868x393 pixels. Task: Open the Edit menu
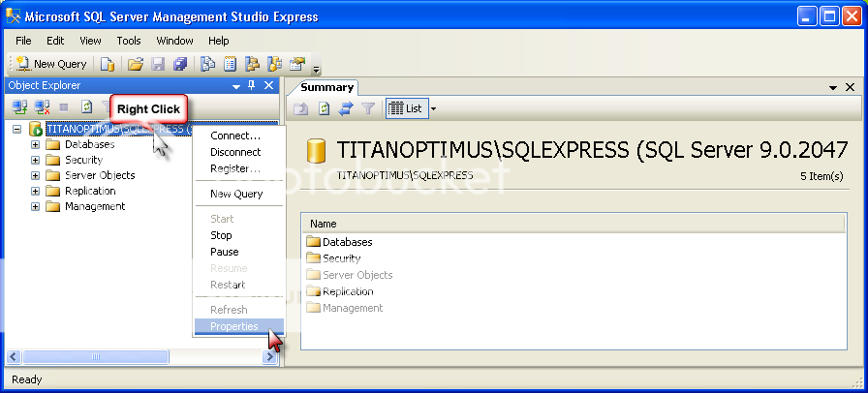pyautogui.click(x=55, y=41)
